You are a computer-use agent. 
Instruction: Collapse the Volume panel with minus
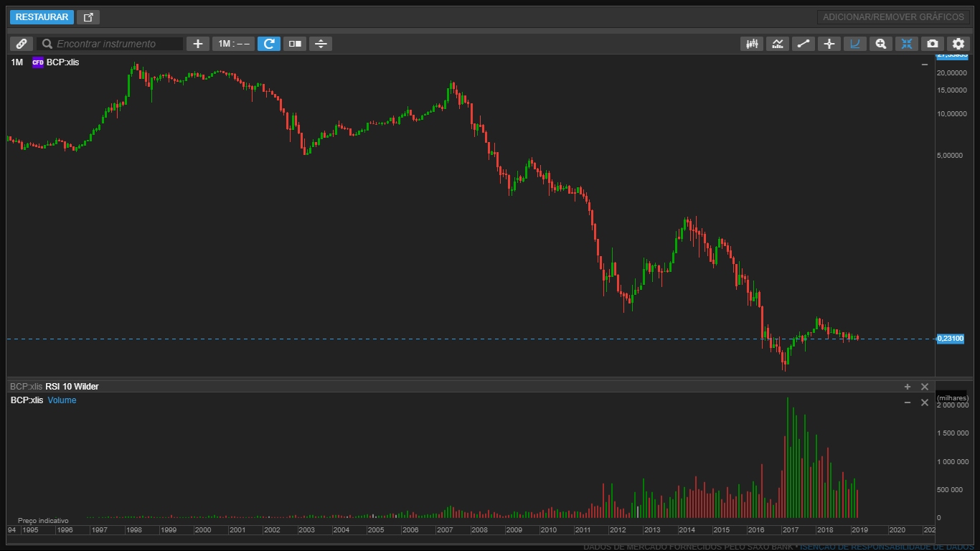[x=908, y=402]
